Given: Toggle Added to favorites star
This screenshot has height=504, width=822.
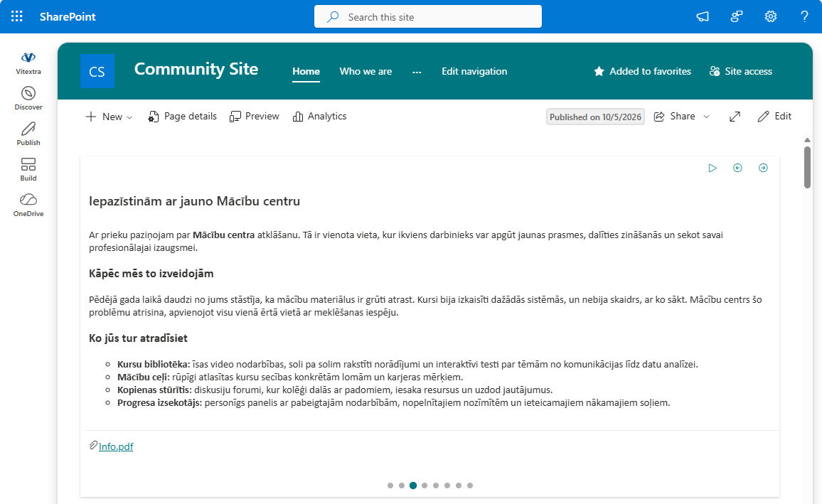Looking at the screenshot, I should click(x=642, y=71).
